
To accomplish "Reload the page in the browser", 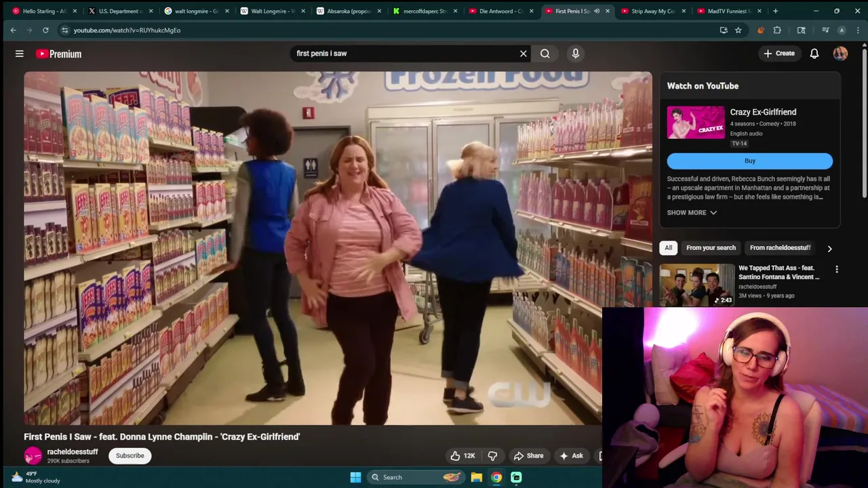I will pos(45,30).
